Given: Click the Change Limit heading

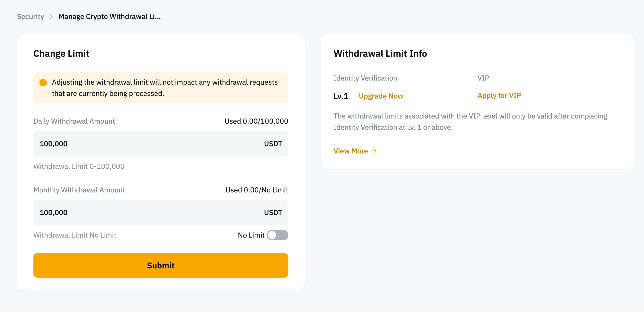Looking at the screenshot, I should coord(61,53).
